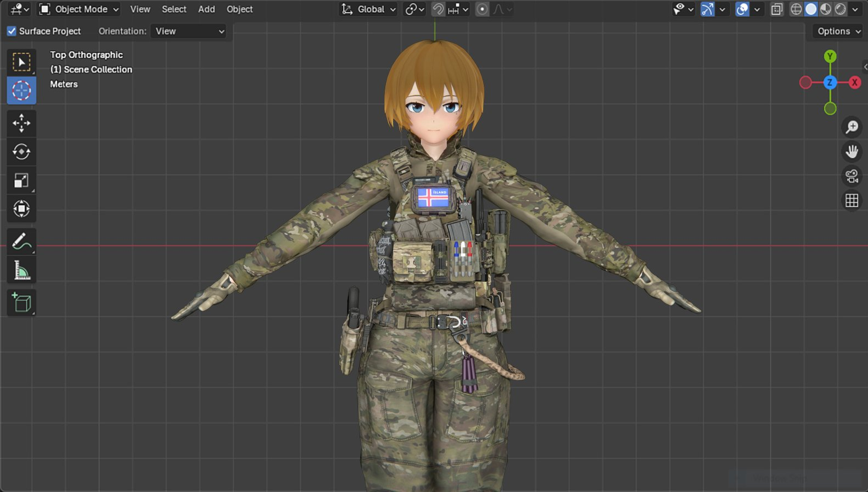Select the Select Box tool
The width and height of the screenshot is (868, 492).
[x=21, y=63]
